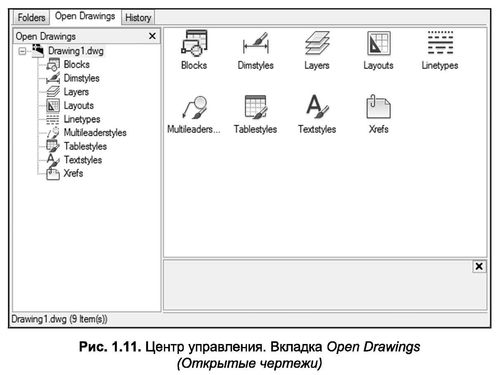Click the Textstyles label in content pane
Screen dimensions: 500x375
click(x=317, y=129)
